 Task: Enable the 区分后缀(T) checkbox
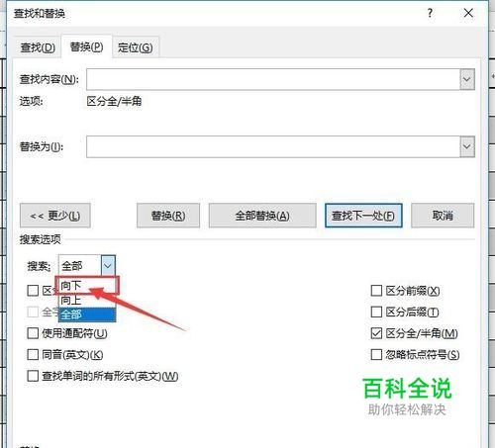click(376, 312)
